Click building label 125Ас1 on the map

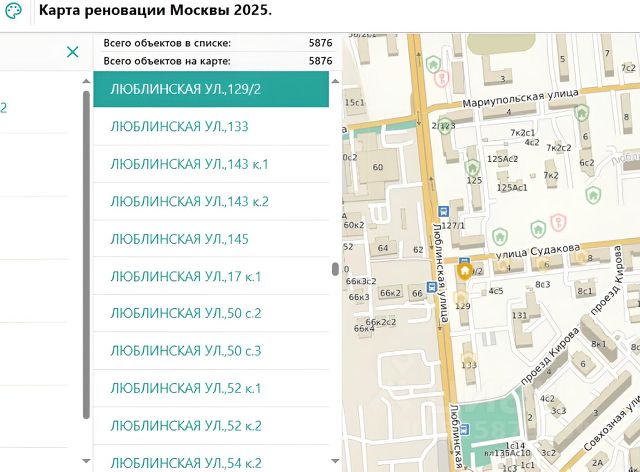pyautogui.click(x=512, y=188)
